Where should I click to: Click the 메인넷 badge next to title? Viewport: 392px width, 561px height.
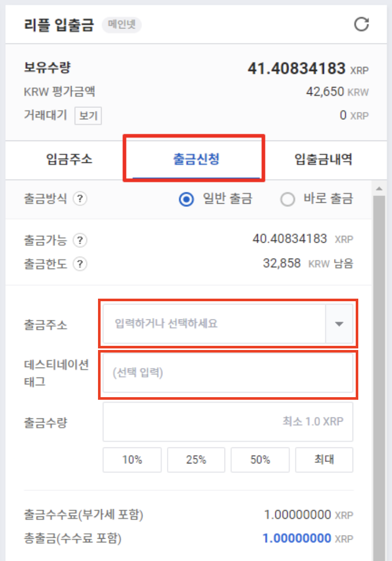[122, 24]
